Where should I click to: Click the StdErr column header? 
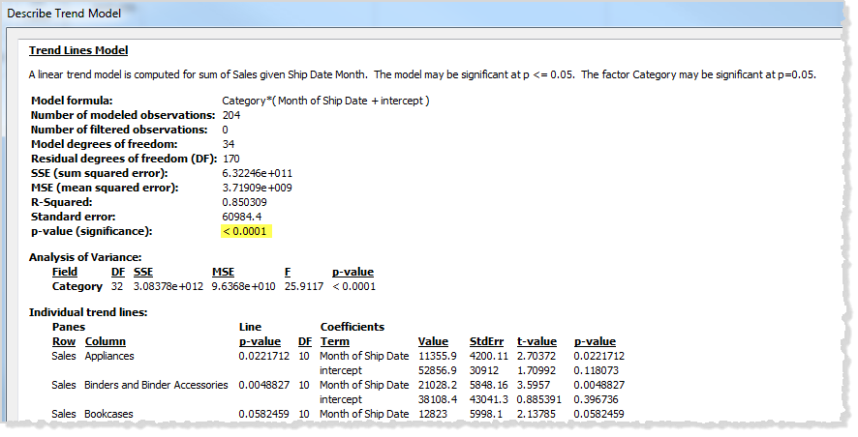486,341
